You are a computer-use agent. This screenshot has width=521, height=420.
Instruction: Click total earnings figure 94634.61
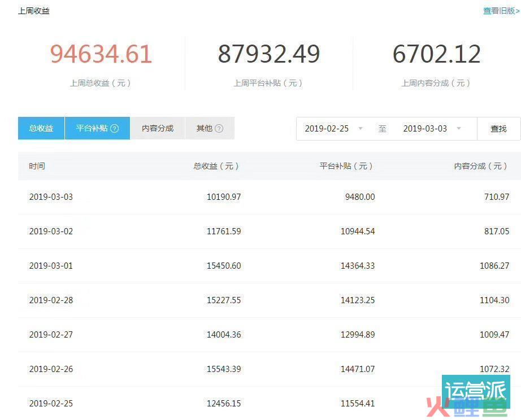tap(101, 54)
